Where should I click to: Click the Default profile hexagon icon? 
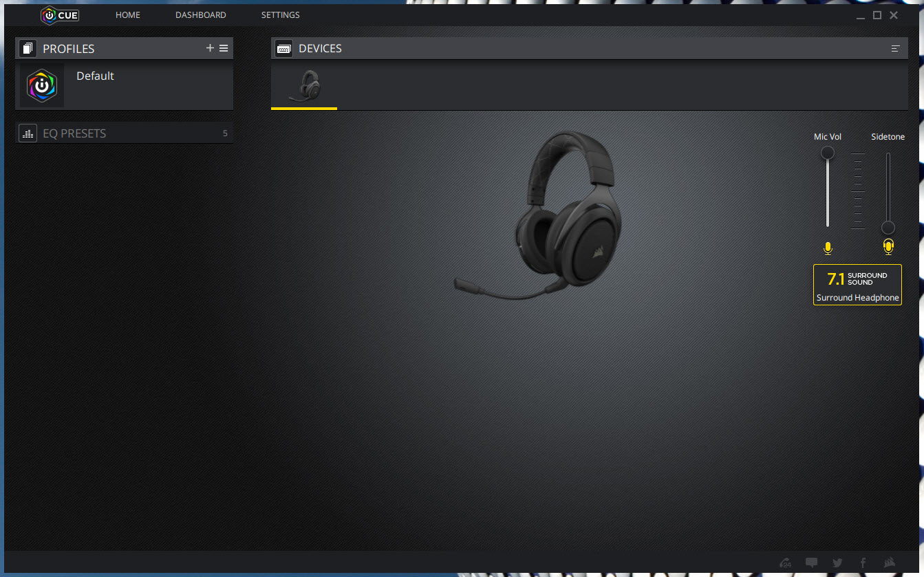42,85
